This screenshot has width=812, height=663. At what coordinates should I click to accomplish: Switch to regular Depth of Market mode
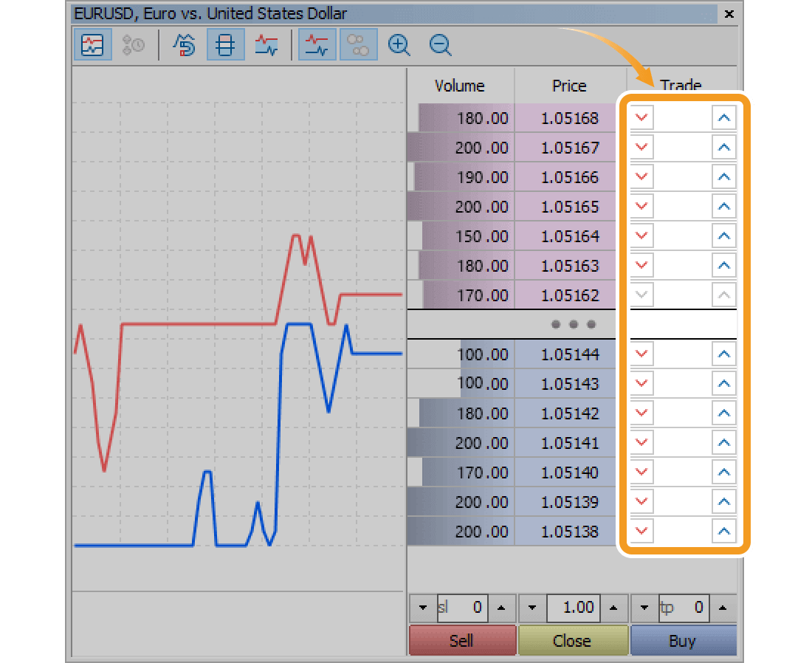coord(225,44)
